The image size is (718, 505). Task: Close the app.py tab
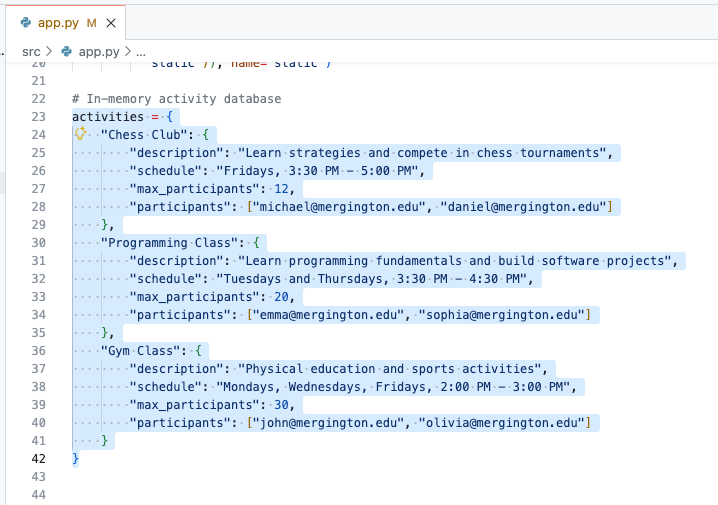click(111, 23)
